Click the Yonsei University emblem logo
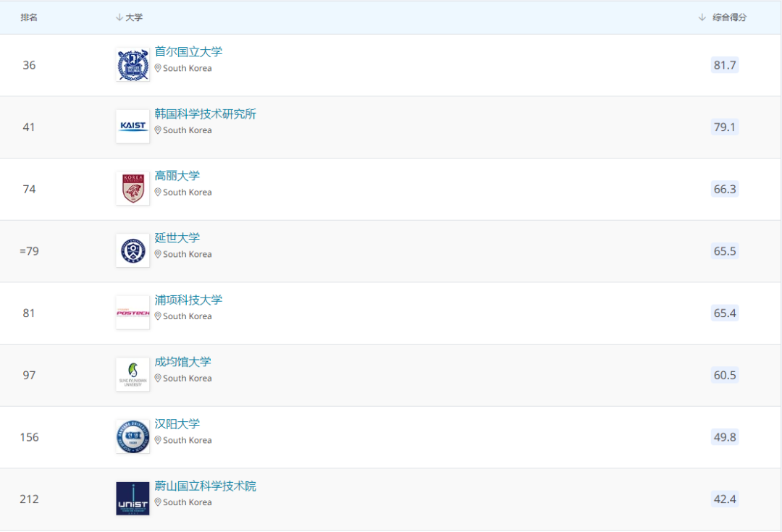This screenshot has width=782, height=532. click(x=133, y=250)
